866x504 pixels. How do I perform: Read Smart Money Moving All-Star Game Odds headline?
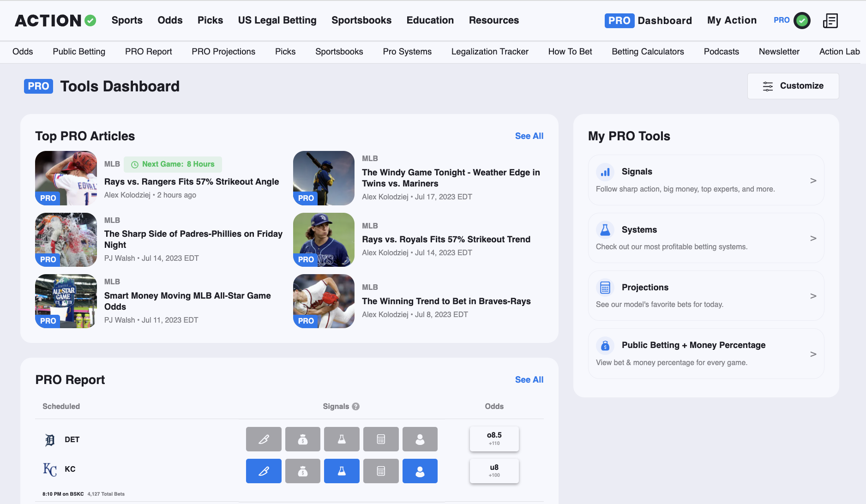click(187, 301)
